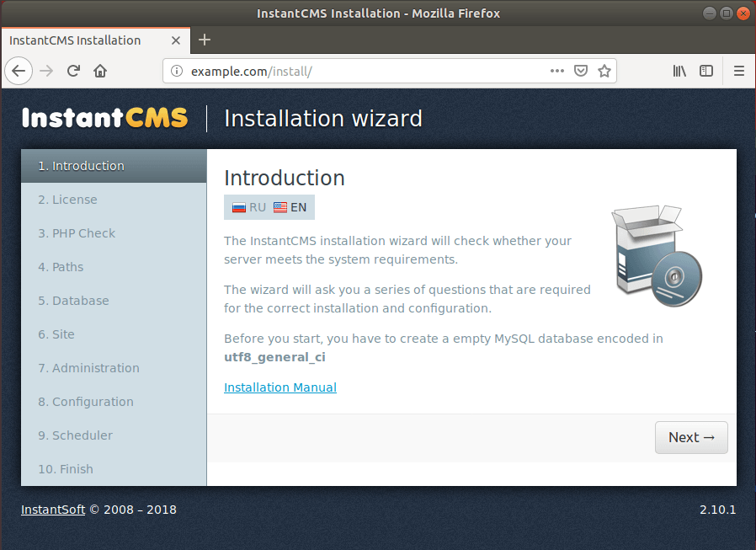Bookmark this page with the star

(x=604, y=72)
